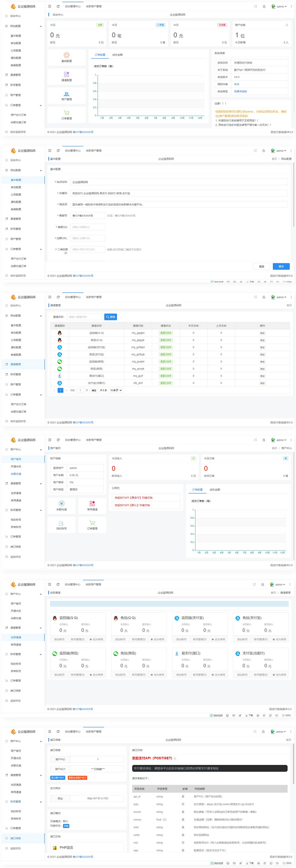Click the blue 搜索 button in channel management
296x868 pixels.
111,317
